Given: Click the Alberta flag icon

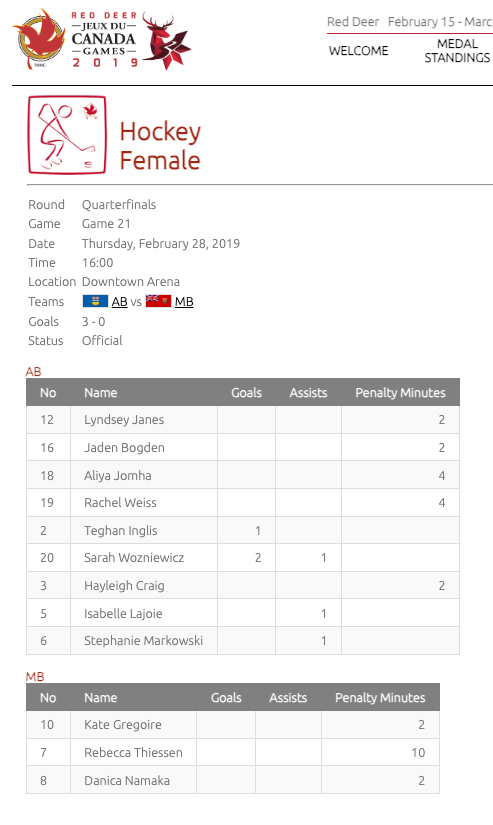Looking at the screenshot, I should [x=95, y=301].
